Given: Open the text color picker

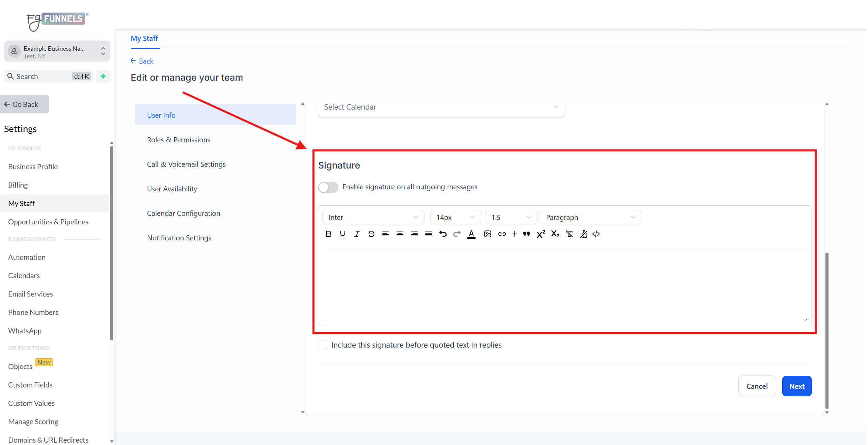Looking at the screenshot, I should (x=471, y=234).
